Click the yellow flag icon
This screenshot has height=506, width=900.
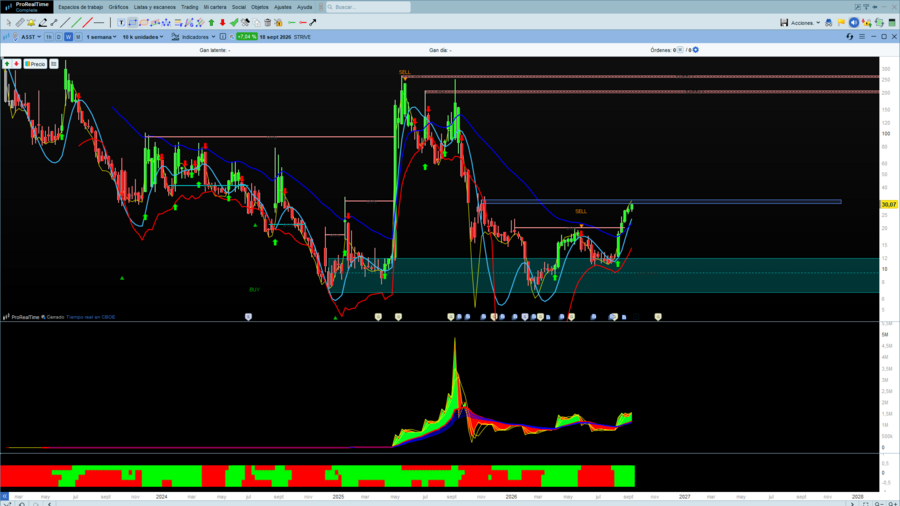pyautogui.click(x=841, y=22)
